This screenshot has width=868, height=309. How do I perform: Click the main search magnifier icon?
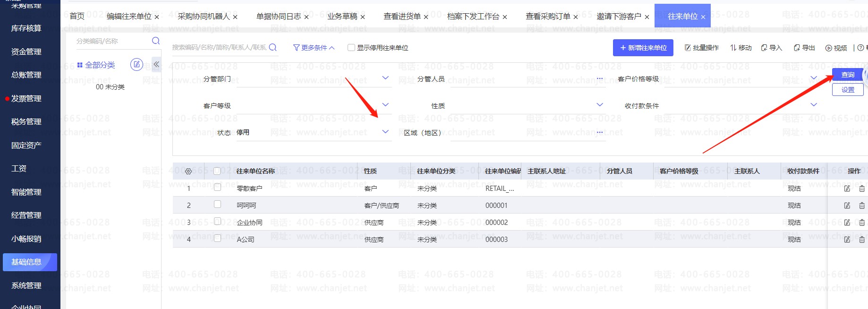click(272, 47)
